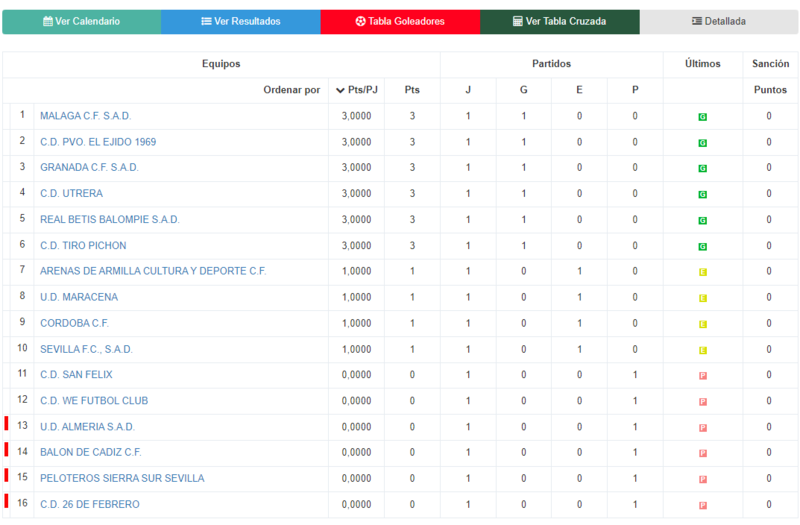Click the calendar icon in Ver Calendario
The width and height of the screenshot is (800, 525).
click(x=48, y=21)
